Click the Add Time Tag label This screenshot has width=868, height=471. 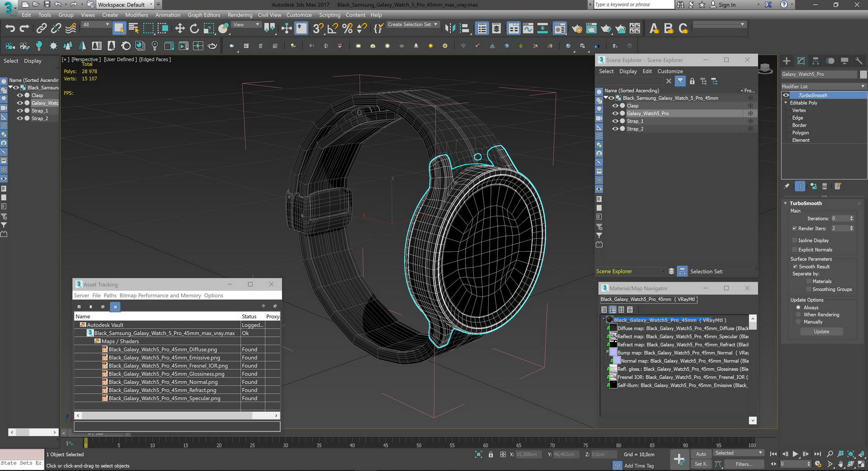click(639, 466)
